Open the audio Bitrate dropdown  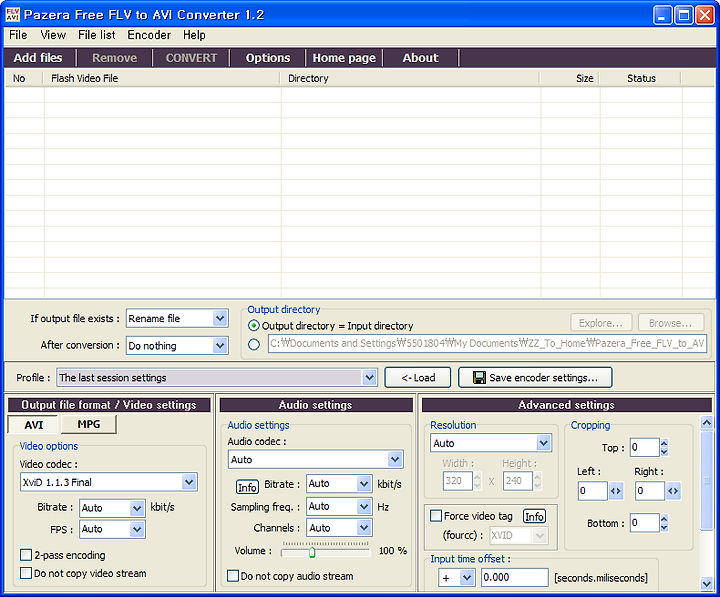click(364, 484)
